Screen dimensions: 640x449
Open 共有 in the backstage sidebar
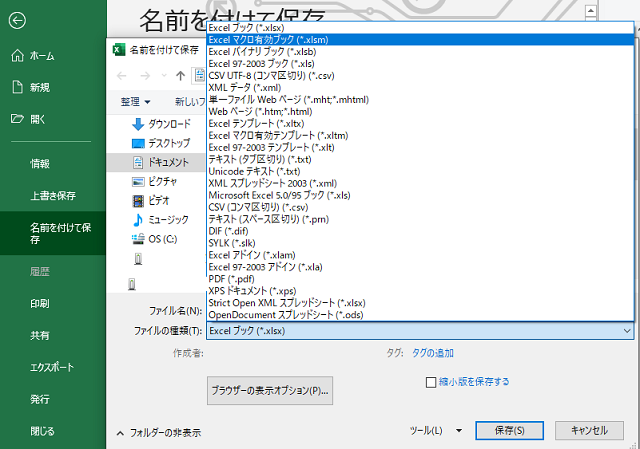click(40, 335)
